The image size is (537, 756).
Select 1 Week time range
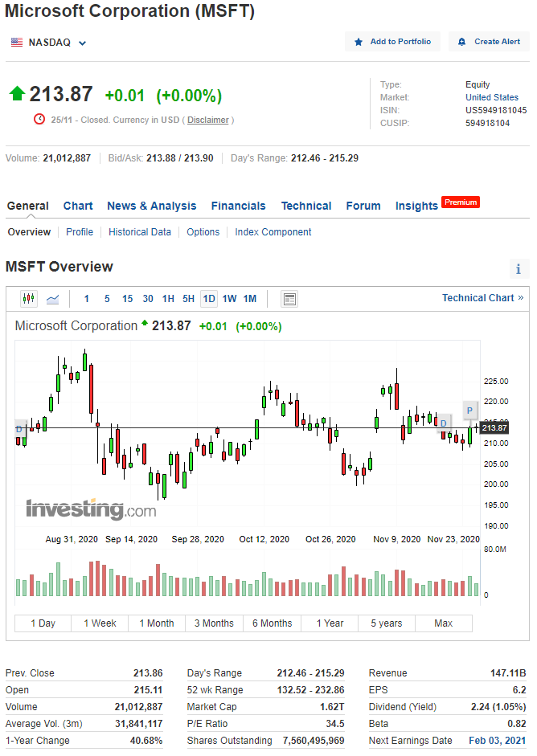[100, 623]
